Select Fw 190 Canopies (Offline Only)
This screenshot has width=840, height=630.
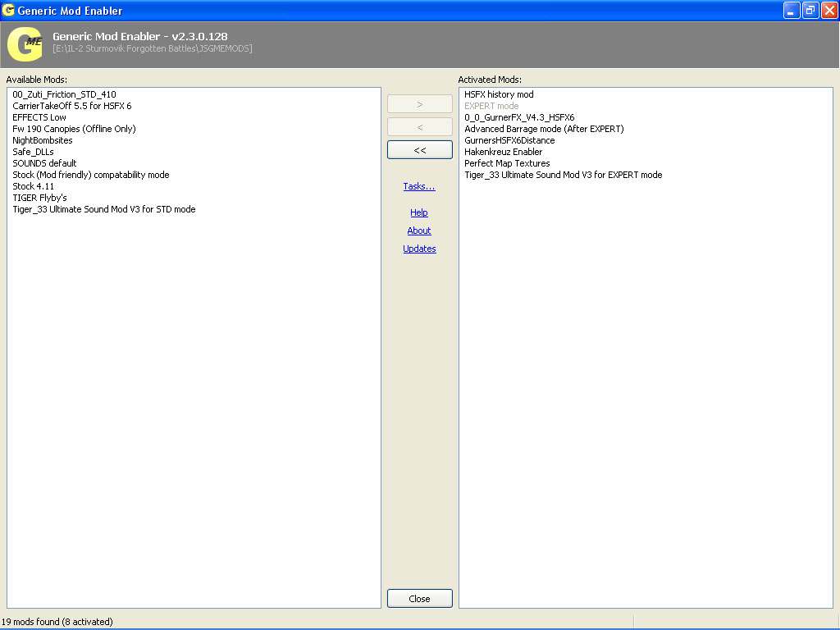point(74,129)
